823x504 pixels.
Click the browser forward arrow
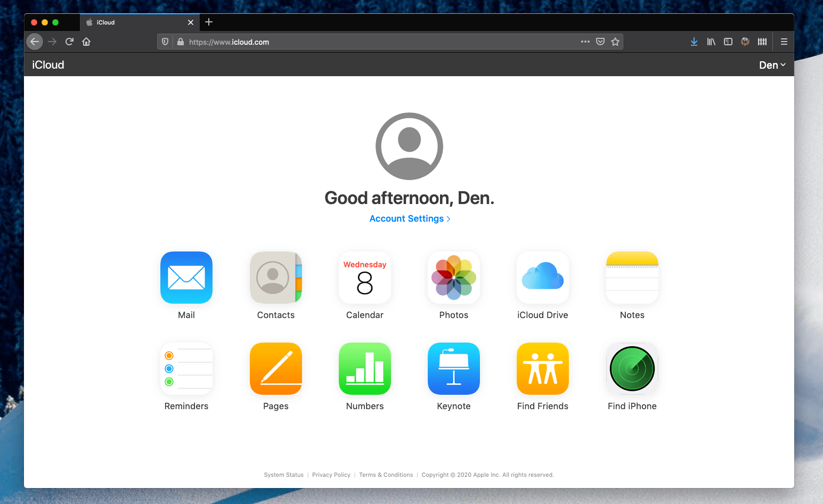[x=52, y=42]
